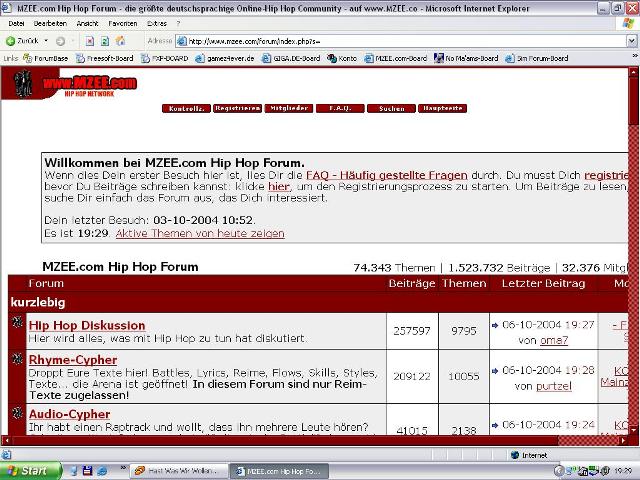640x480 pixels.
Task: Open FAQ - Häufig gestellte Fragen link
Action: (x=387, y=175)
